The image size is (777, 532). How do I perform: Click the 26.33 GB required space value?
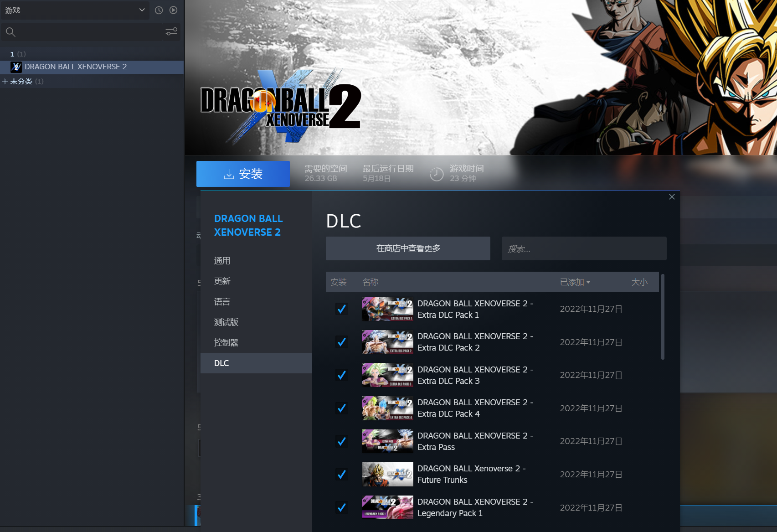point(321,178)
